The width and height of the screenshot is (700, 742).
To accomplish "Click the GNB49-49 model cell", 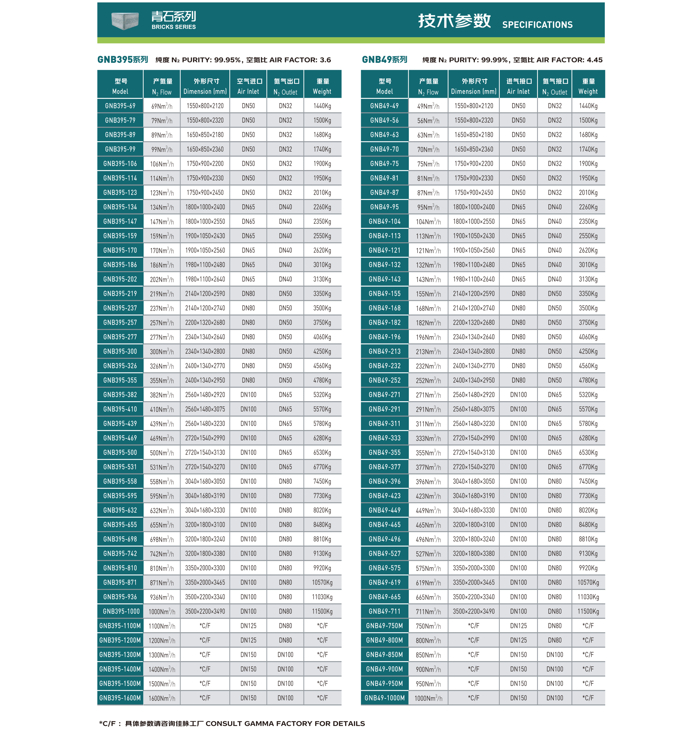I will 384,106.
